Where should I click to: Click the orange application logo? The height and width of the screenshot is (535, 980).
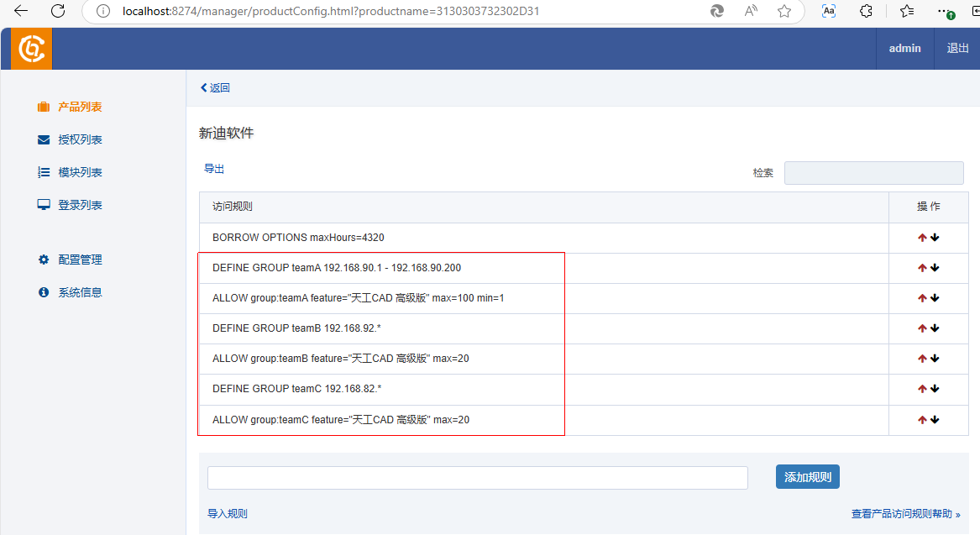(x=31, y=48)
